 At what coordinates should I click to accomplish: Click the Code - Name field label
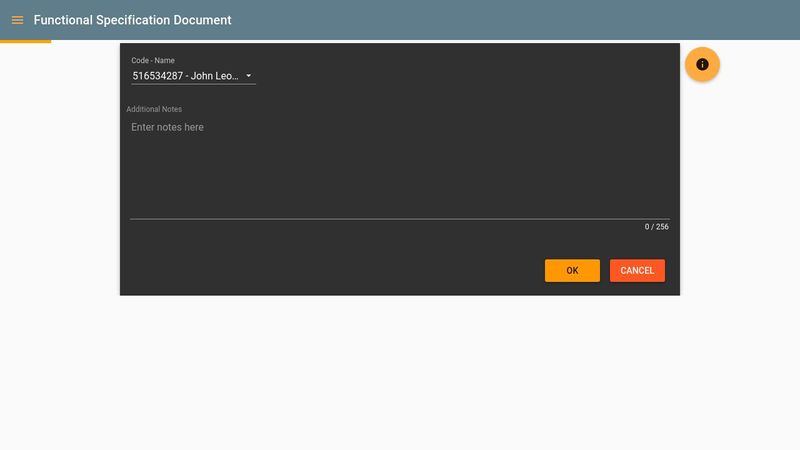click(x=153, y=61)
